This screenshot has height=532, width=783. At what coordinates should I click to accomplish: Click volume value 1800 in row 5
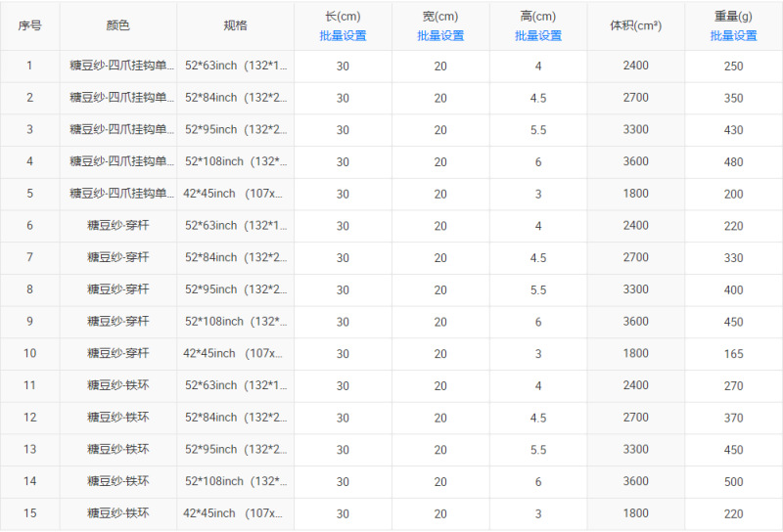coord(635,193)
